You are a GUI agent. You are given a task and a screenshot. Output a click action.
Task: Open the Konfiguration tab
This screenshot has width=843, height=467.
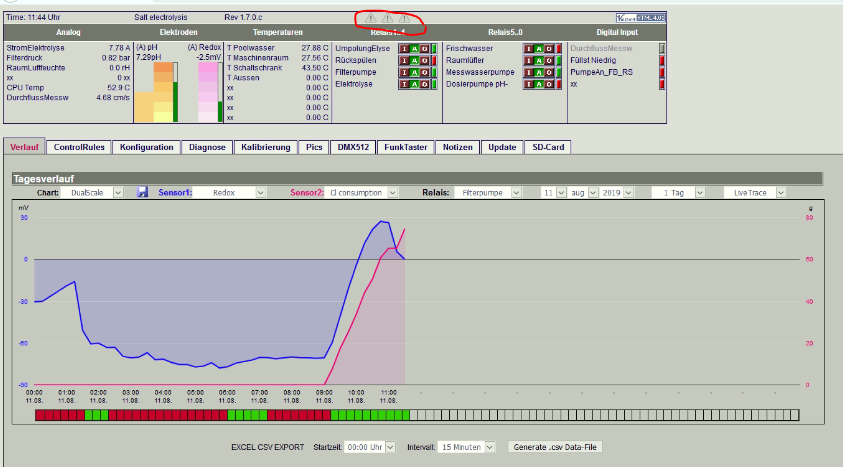point(146,147)
